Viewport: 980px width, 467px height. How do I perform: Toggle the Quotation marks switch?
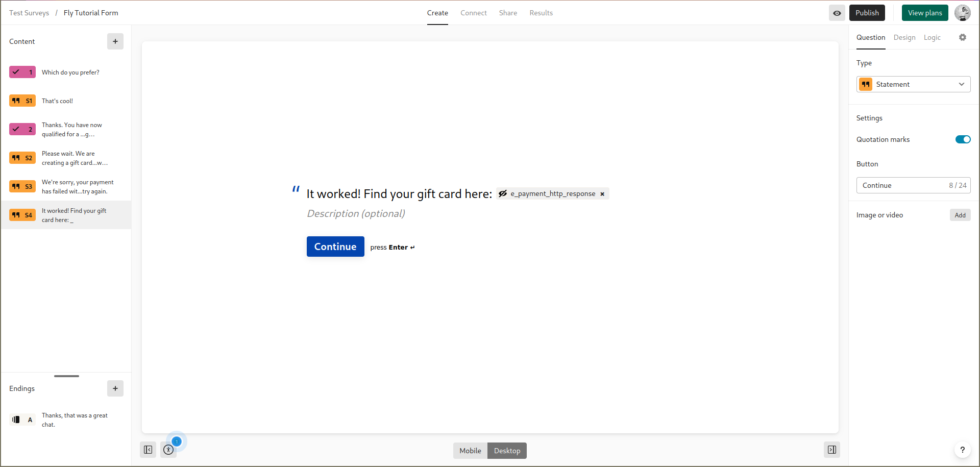pos(963,139)
